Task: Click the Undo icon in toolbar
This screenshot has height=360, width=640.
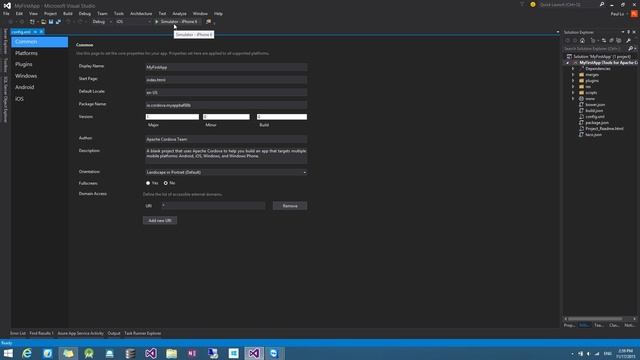Action: (68, 22)
